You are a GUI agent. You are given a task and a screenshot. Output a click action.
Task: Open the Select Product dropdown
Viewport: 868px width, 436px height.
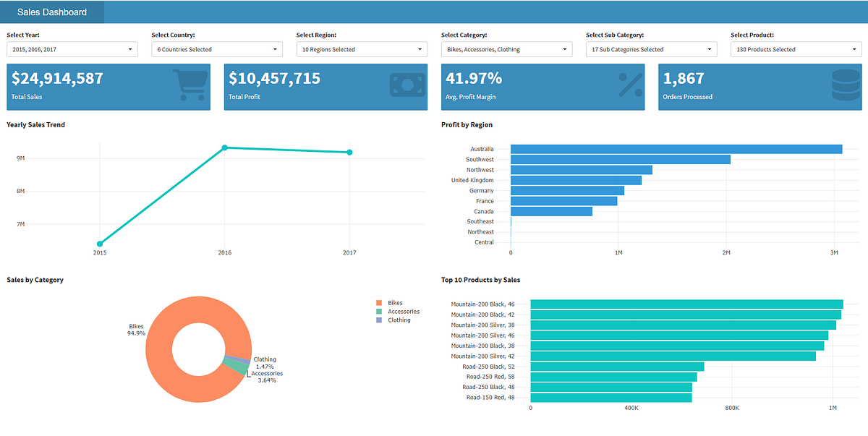[x=796, y=49]
